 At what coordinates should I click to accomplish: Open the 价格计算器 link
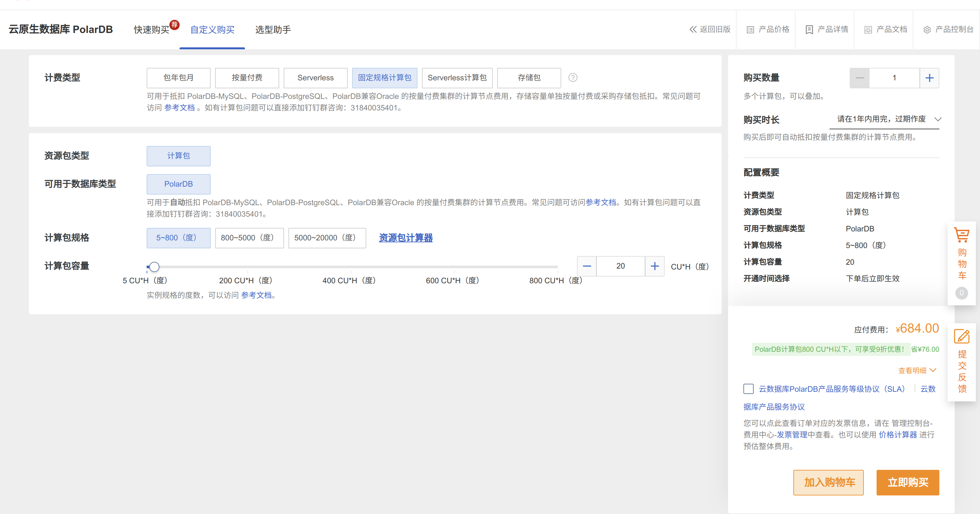(898, 435)
